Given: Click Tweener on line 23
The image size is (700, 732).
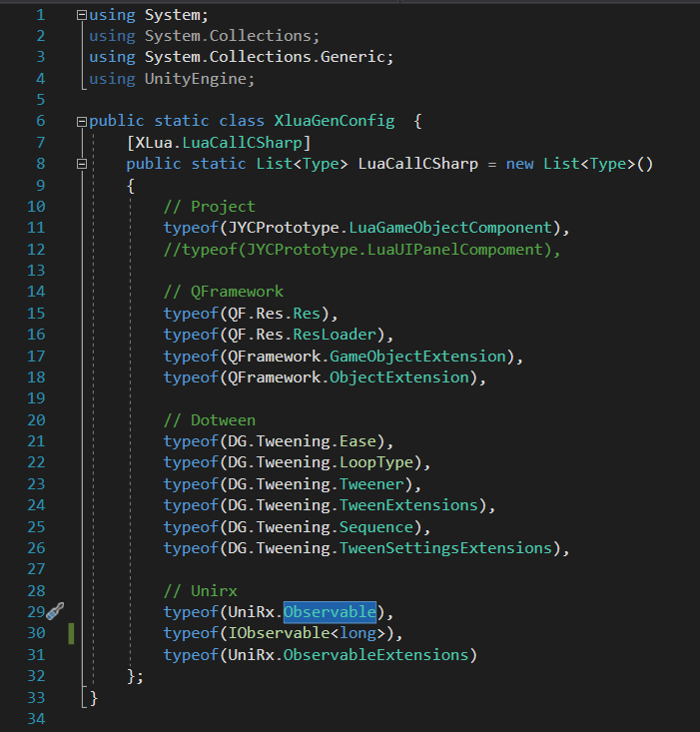Looking at the screenshot, I should 371,484.
